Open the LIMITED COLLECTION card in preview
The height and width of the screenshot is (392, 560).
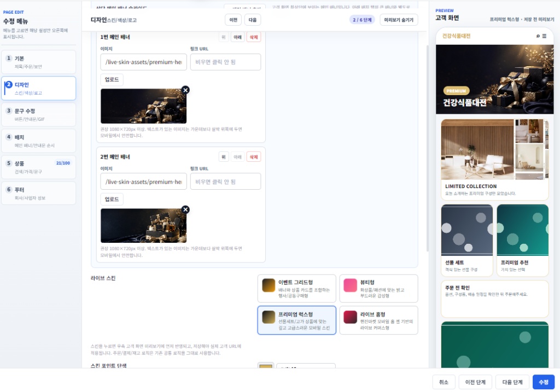(494, 160)
